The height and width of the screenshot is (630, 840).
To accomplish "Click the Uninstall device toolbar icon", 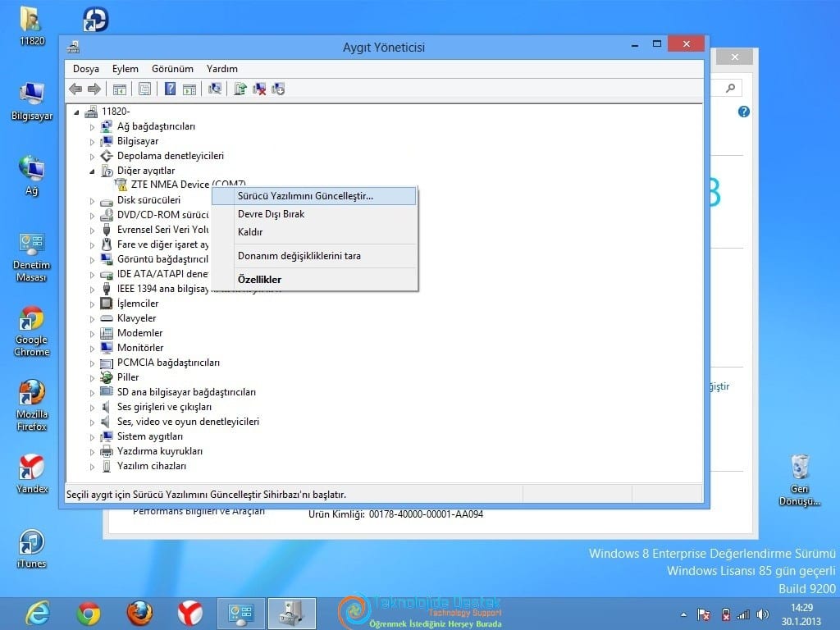I will [x=259, y=89].
